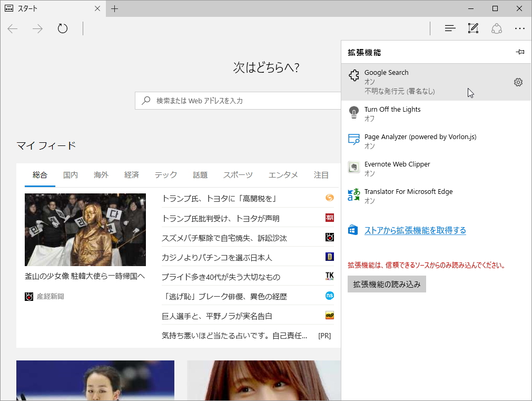This screenshot has height=401, width=532.
Task: Go back with the back arrow
Action: click(13, 28)
